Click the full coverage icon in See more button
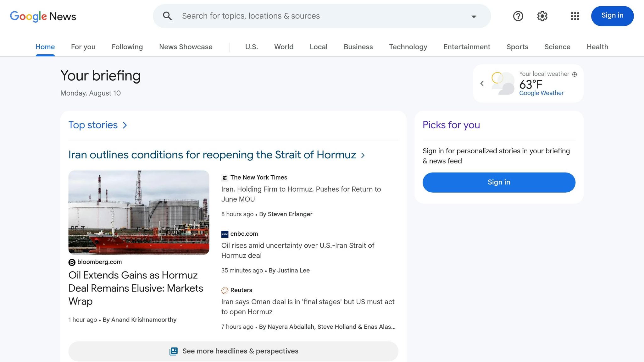Image resolution: width=644 pixels, height=362 pixels. click(x=174, y=351)
